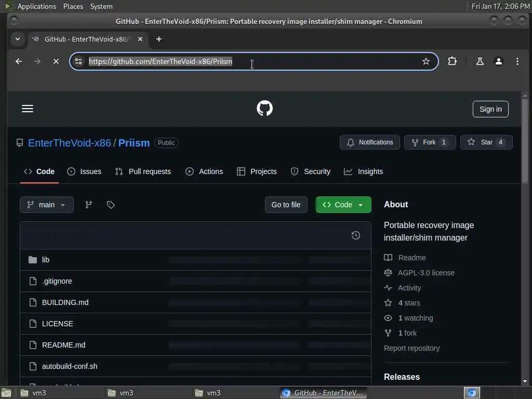This screenshot has width=532, height=399.
Task: Expand the green Code dropdown
Action: pyautogui.click(x=343, y=205)
